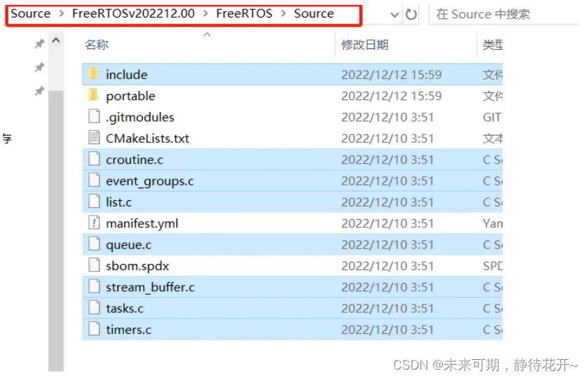588x378 pixels.
Task: Select the portable folder name
Action: click(x=130, y=97)
